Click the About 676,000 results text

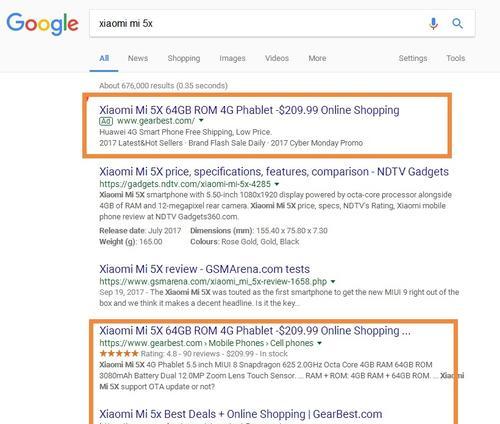point(163,86)
